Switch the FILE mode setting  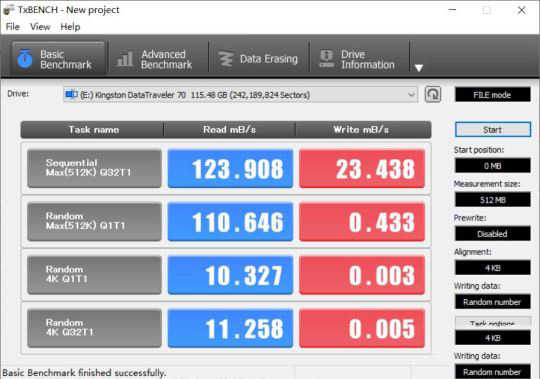(492, 95)
